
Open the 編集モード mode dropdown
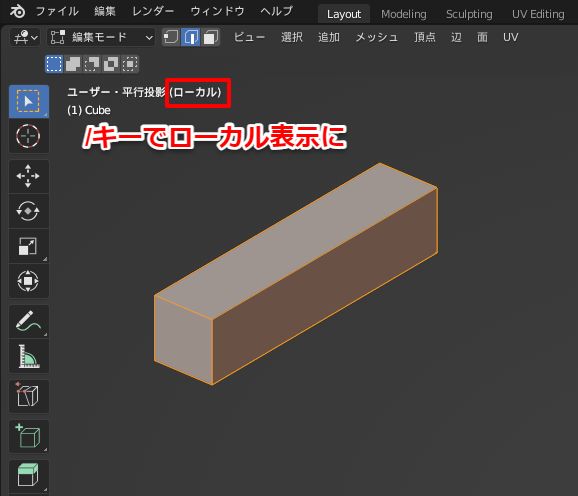[x=101, y=37]
